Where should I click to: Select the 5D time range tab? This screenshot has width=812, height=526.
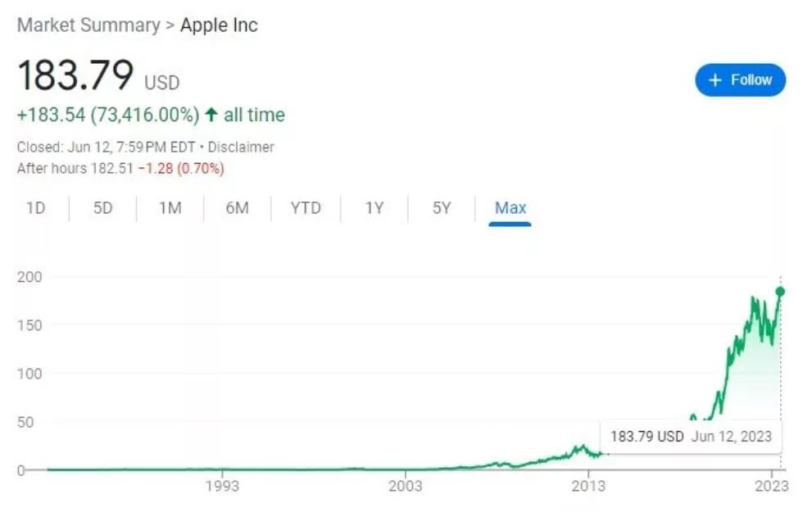coord(102,208)
